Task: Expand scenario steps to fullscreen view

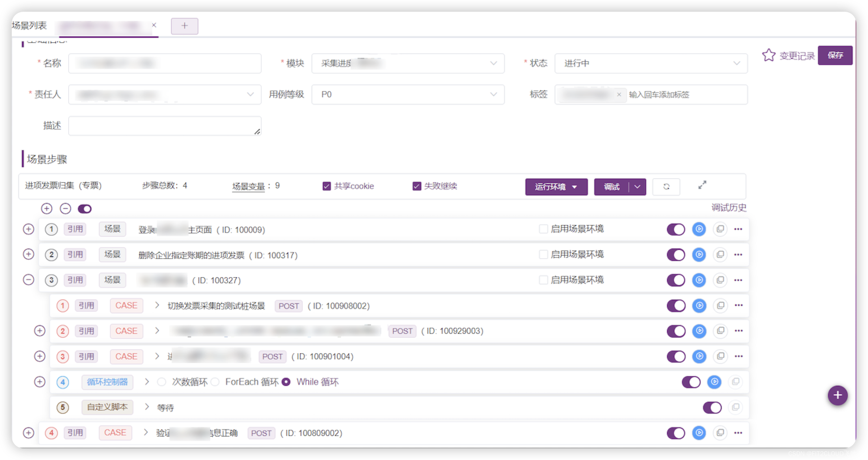Action: (x=702, y=185)
